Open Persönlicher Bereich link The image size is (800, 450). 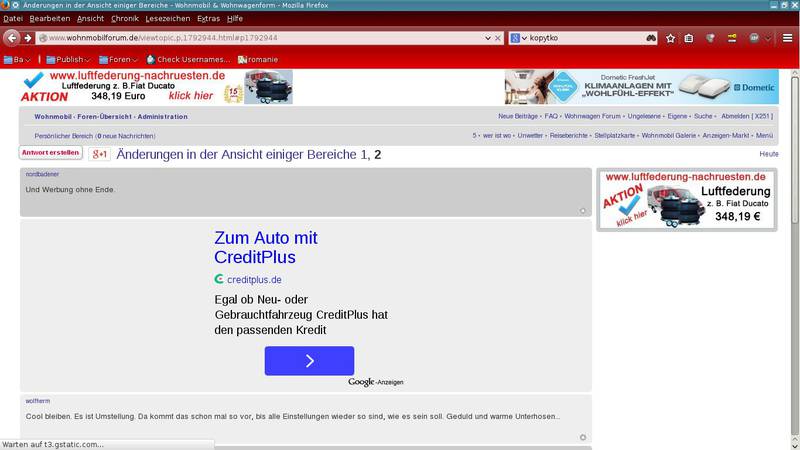(64, 136)
